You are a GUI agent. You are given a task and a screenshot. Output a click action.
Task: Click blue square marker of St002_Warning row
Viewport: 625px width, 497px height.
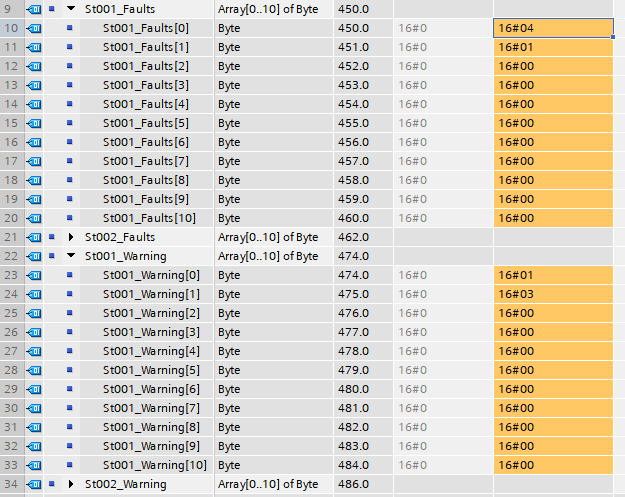click(51, 484)
